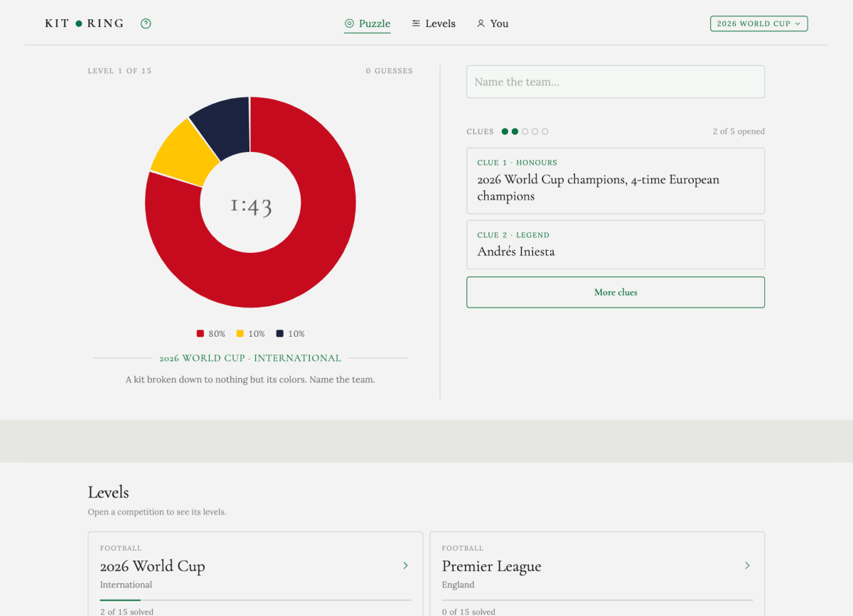Click the You tab person icon
The image size is (853, 616).
coord(481,23)
